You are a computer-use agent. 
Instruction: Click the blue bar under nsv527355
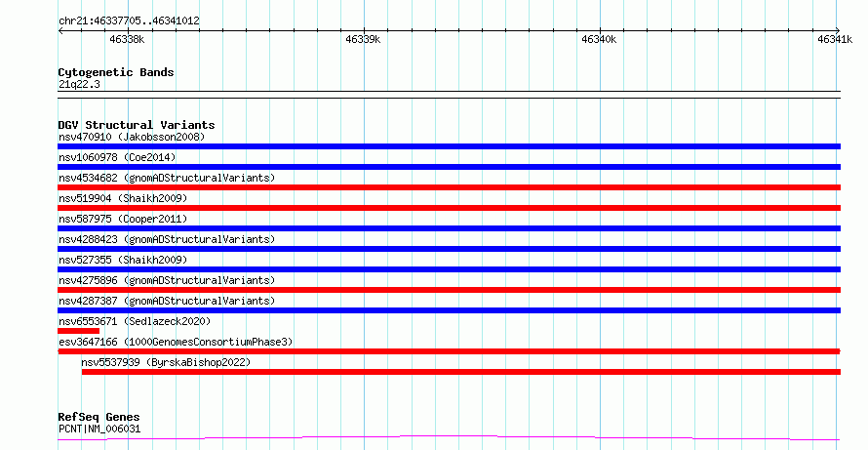pyautogui.click(x=449, y=269)
